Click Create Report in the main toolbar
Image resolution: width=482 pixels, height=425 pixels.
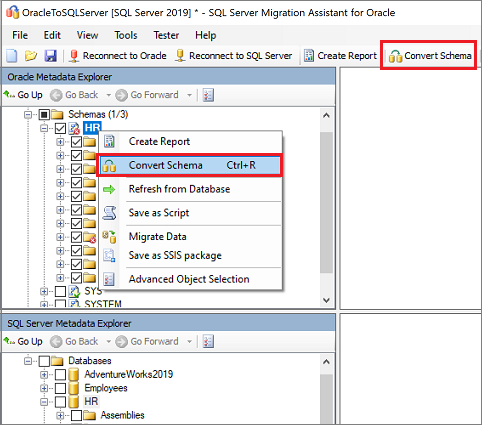[x=340, y=56]
